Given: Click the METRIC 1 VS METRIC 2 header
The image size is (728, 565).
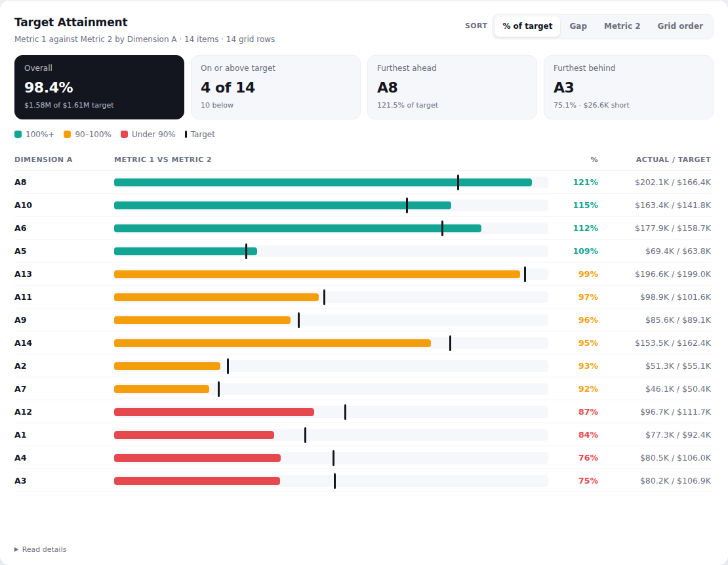Looking at the screenshot, I should click(163, 159).
